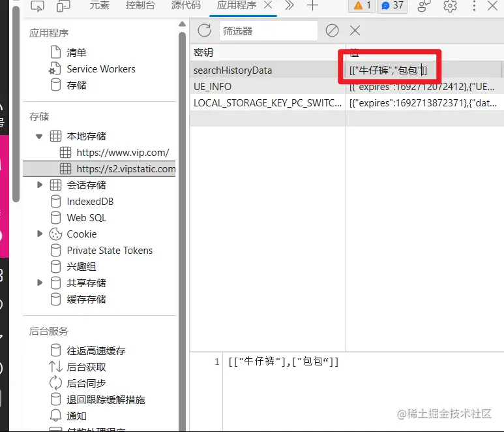Collapse the 本地存储 tree node
504x432 pixels.
(x=39, y=136)
